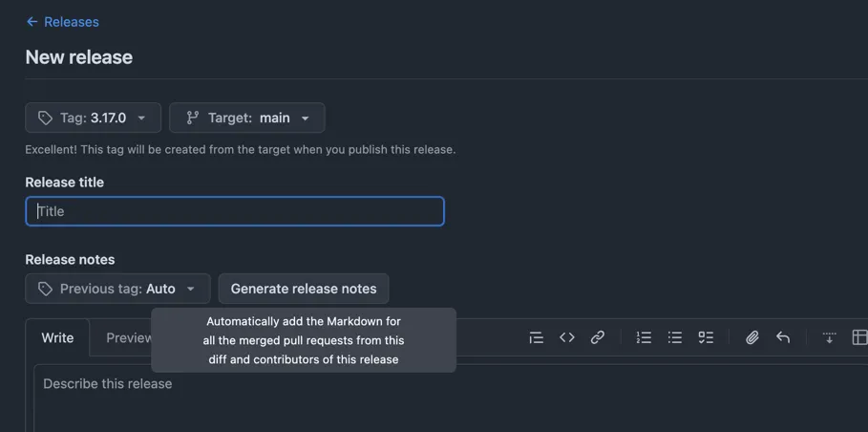Screen dimensions: 868x432
Task: Insert a quote with the quote icon
Action: 536,337
